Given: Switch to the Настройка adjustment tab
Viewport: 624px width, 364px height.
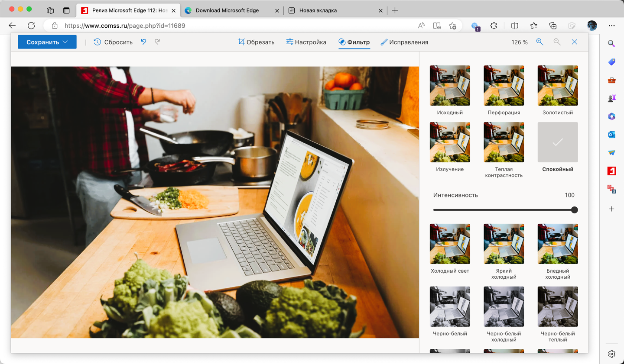Looking at the screenshot, I should pos(306,42).
